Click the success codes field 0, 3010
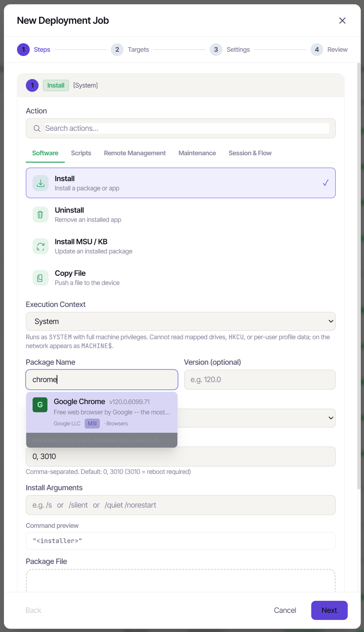 point(181,457)
